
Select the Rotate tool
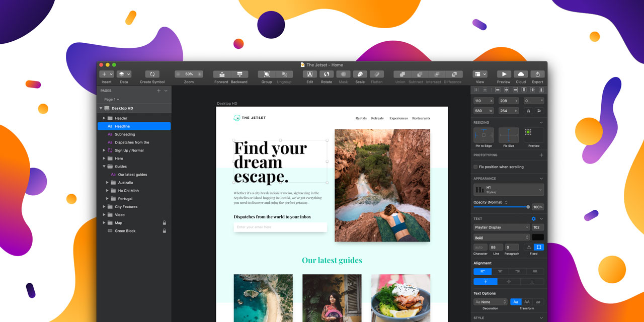click(326, 74)
